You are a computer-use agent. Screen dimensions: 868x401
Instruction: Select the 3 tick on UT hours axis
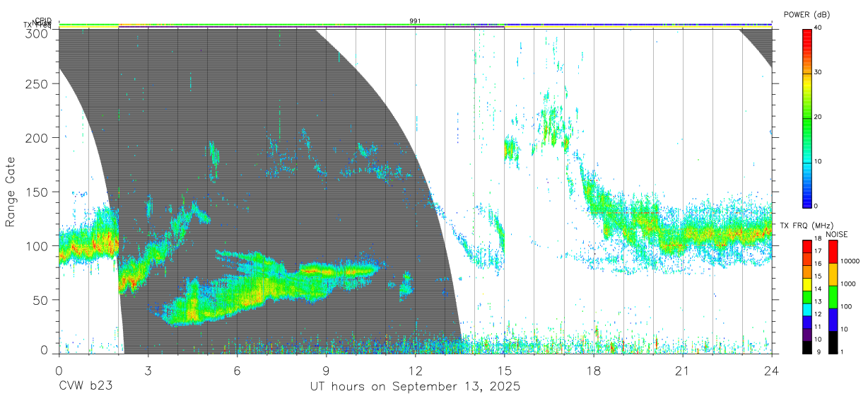[x=148, y=371]
